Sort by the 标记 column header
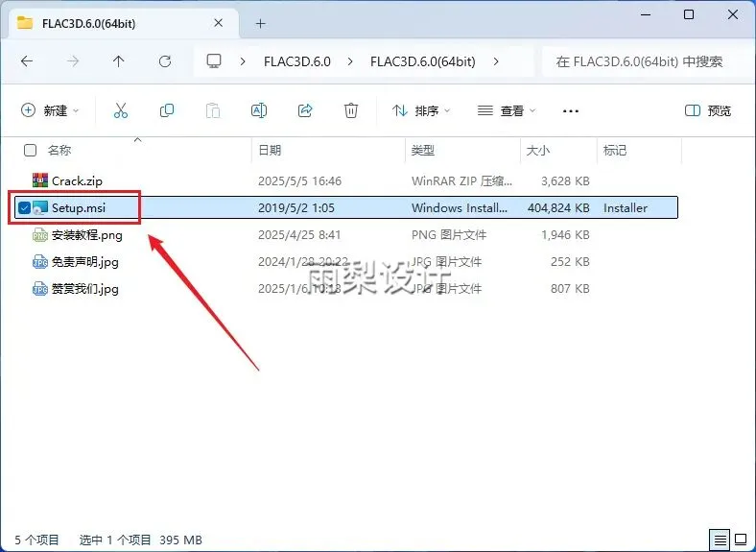Screen dimensions: 756x552 [x=615, y=150]
